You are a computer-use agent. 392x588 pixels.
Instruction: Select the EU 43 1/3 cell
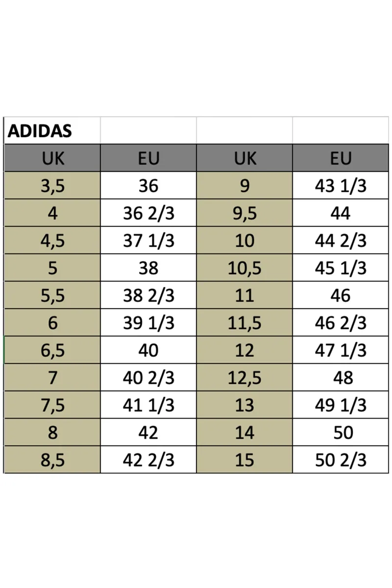[341, 186]
